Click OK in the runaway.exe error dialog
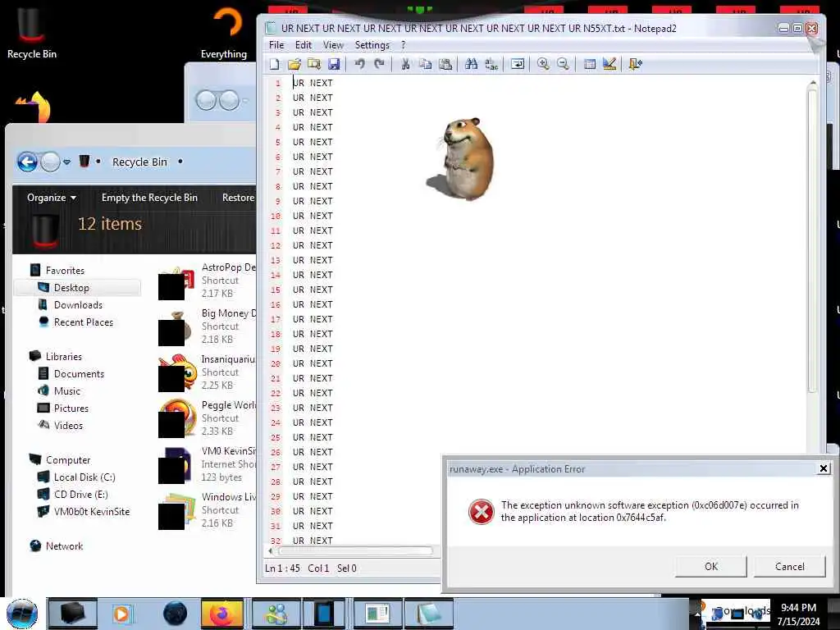 pyautogui.click(x=711, y=567)
